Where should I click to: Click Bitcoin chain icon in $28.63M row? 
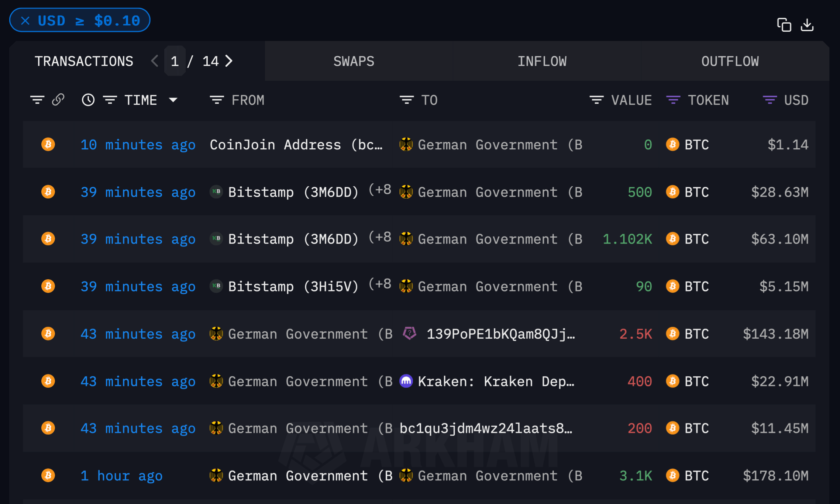pyautogui.click(x=48, y=191)
